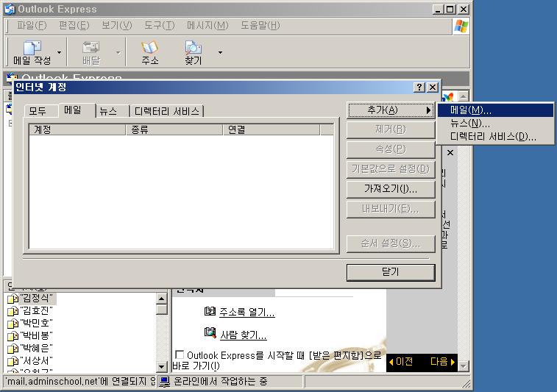Click the online status computer icon

click(165, 382)
